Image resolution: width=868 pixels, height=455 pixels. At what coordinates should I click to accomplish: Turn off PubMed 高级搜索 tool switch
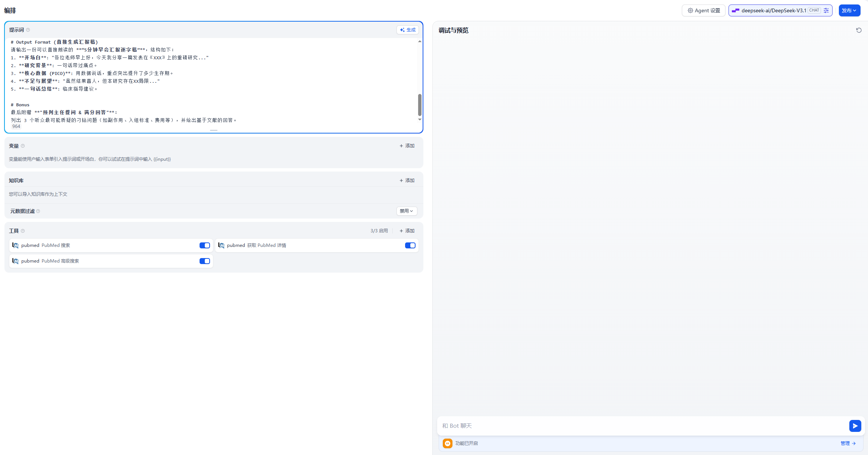coord(204,261)
